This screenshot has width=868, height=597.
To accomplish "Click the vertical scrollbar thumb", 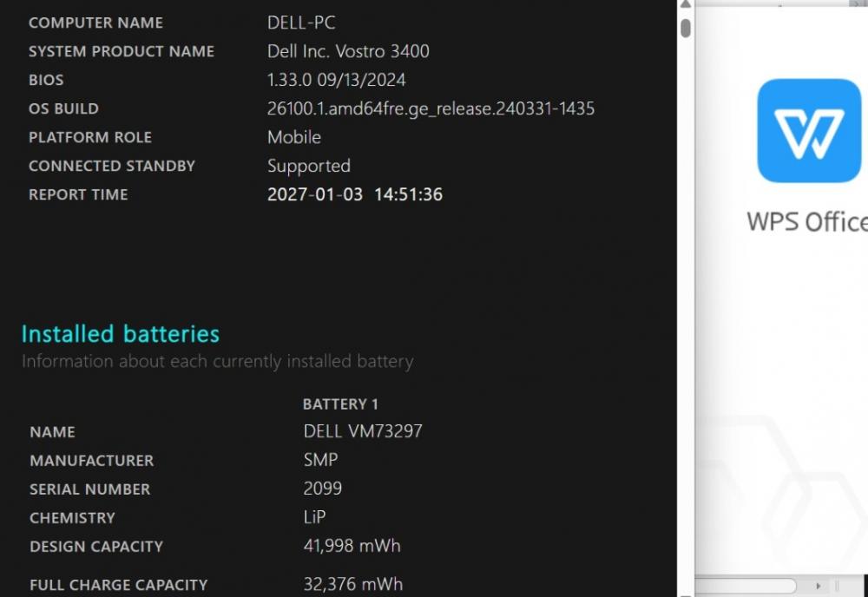I will click(x=686, y=29).
